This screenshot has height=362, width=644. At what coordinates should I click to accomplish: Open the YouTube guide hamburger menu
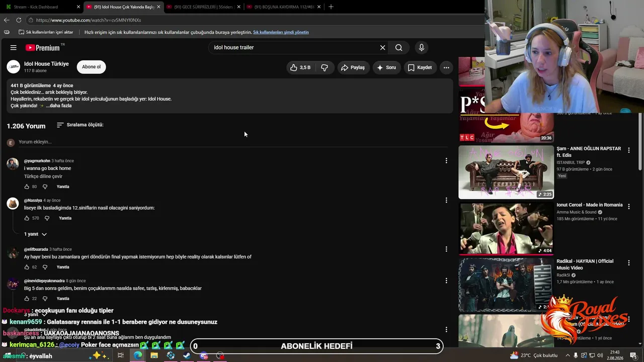tap(14, 48)
